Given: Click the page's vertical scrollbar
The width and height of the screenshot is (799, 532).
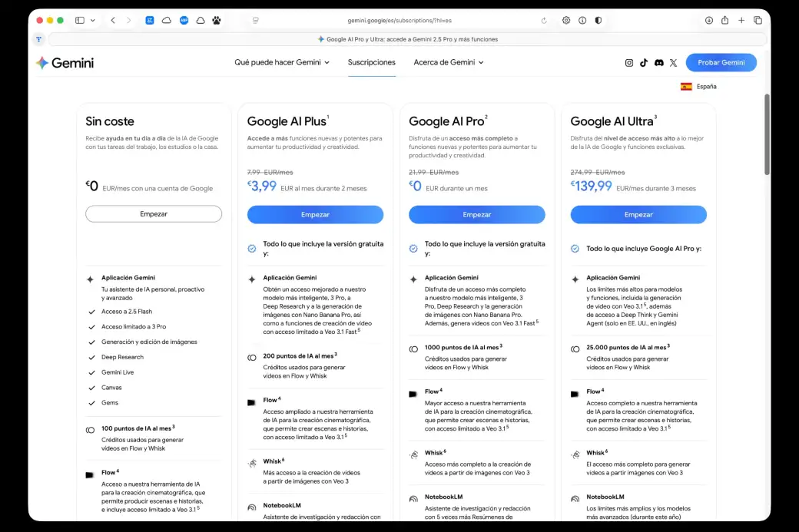Looking at the screenshot, I should 766,134.
